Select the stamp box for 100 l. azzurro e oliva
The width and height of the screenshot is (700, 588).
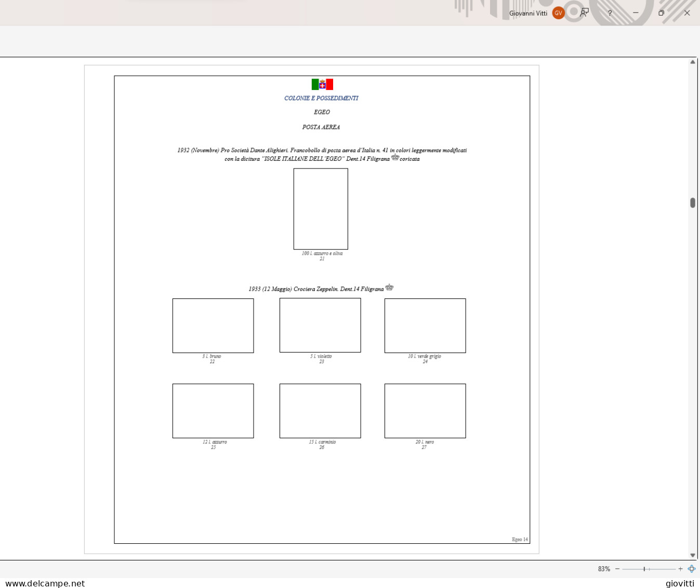coord(321,209)
